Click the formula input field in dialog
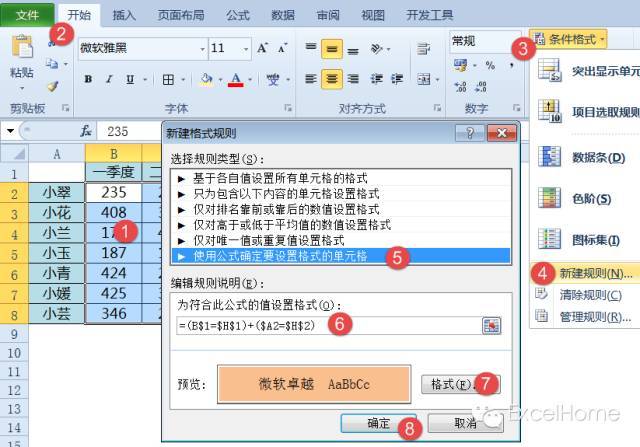Viewport: 640px width, 447px height. [x=320, y=325]
